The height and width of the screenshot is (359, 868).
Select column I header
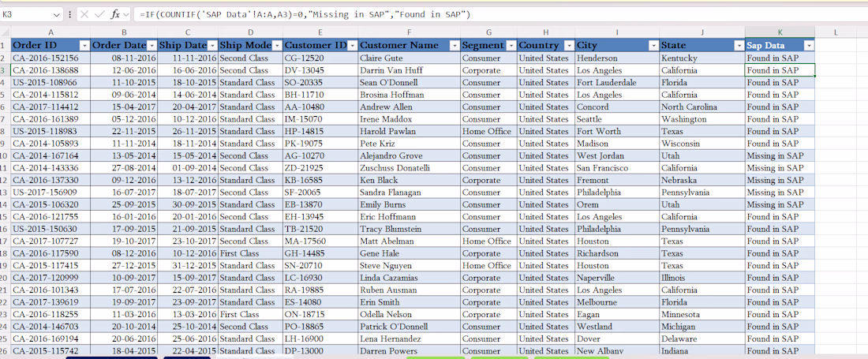tap(617, 32)
